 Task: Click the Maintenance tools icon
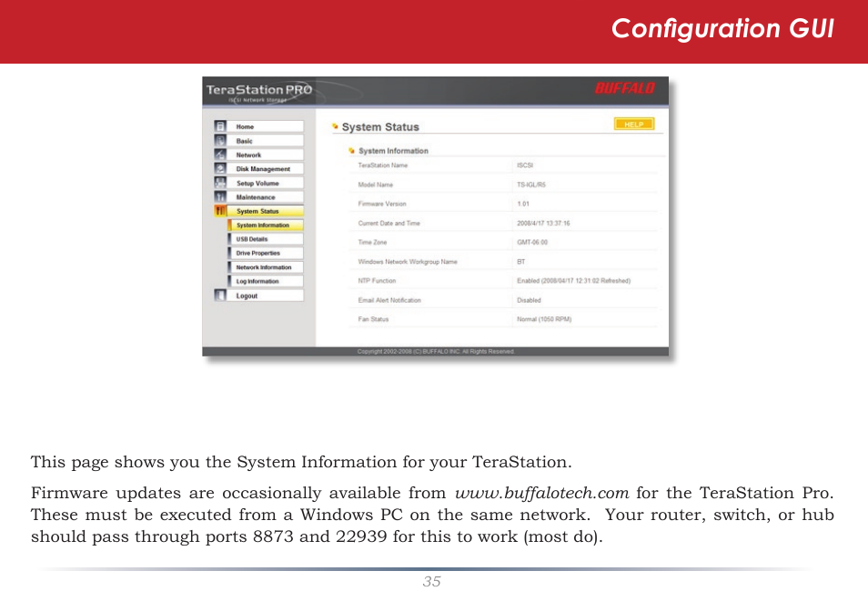(220, 196)
